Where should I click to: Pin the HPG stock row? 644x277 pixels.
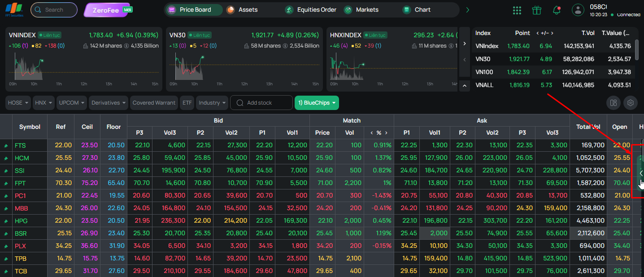[x=6, y=221]
